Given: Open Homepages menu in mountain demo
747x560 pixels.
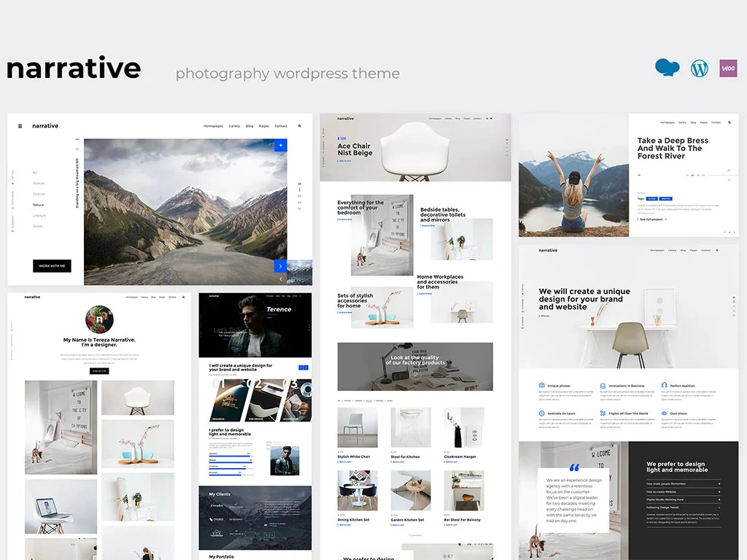Looking at the screenshot, I should tap(214, 126).
